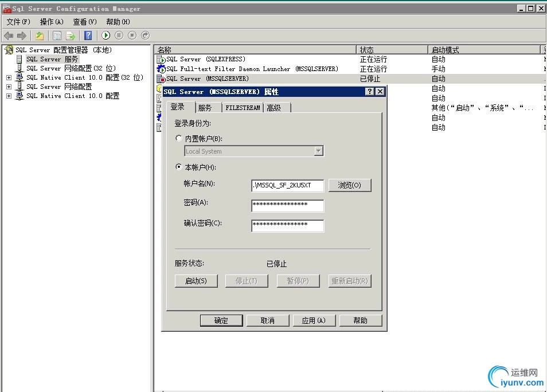
Task: Click the dialog's question mark help button
Action: coord(370,91)
